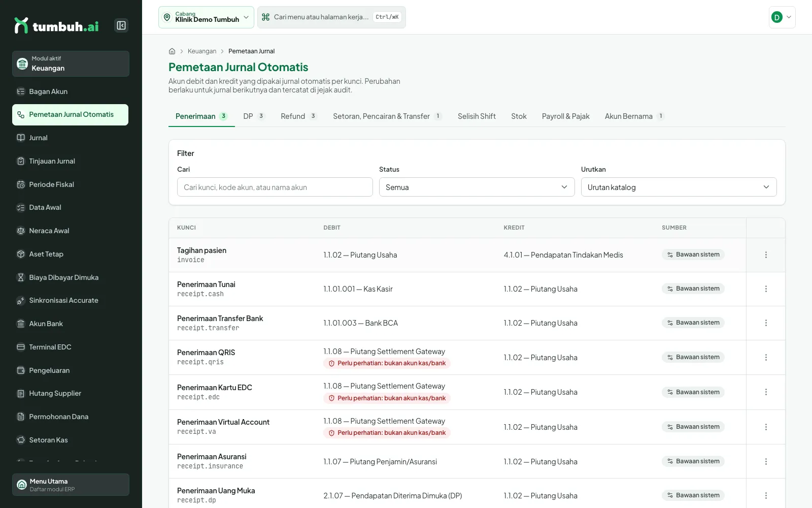Click the tumbuh.ai logo
Viewport: 812px width, 508px height.
pyautogui.click(x=56, y=25)
